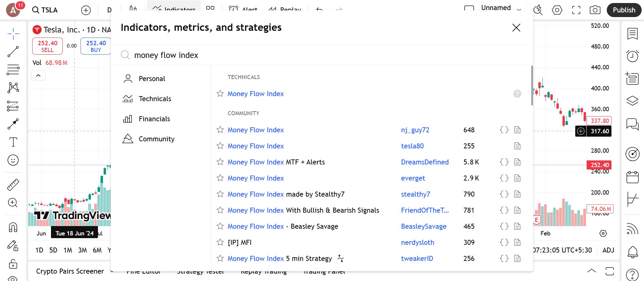Click the SELL 252.40 button
The width and height of the screenshot is (644, 281).
coord(47,46)
